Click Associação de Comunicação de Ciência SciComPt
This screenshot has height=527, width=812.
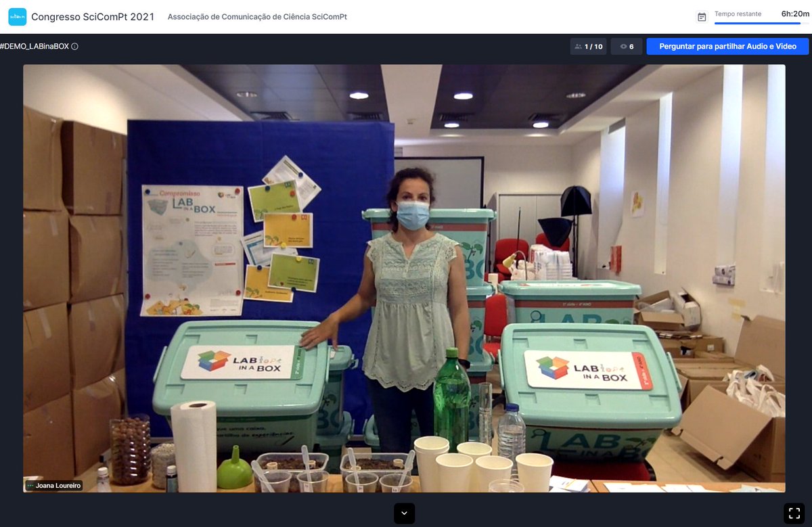257,17
